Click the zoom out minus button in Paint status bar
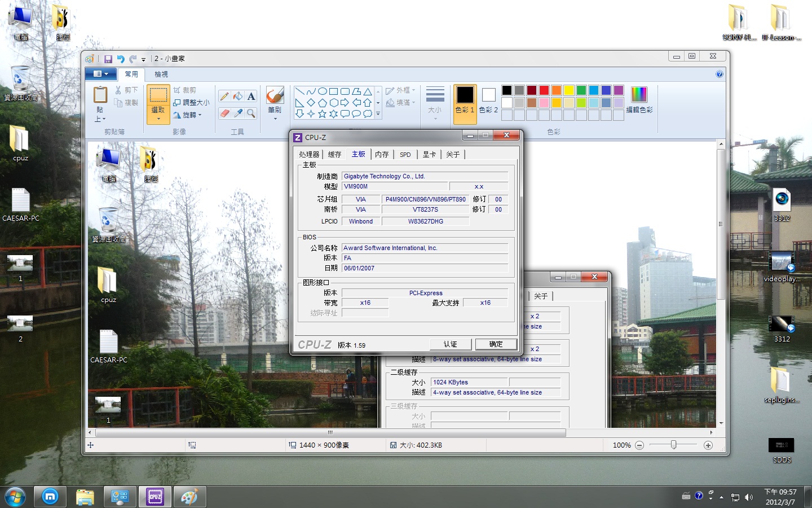The image size is (812, 508). (639, 445)
